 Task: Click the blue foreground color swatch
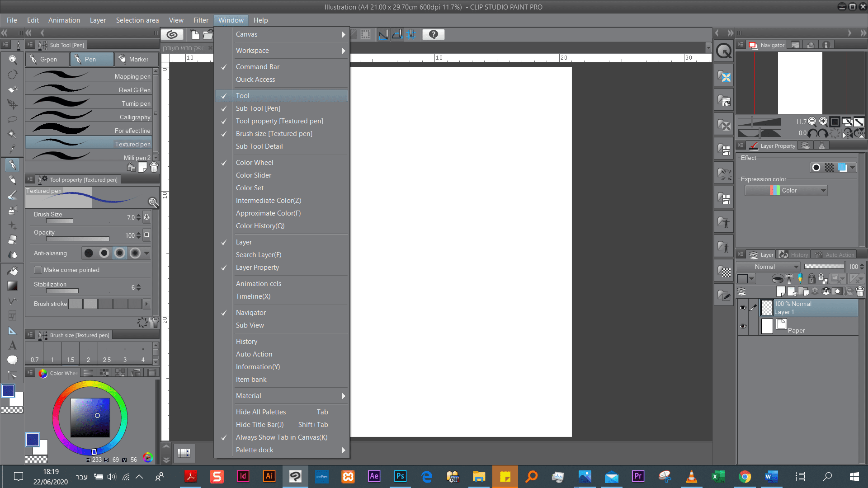[x=8, y=391]
